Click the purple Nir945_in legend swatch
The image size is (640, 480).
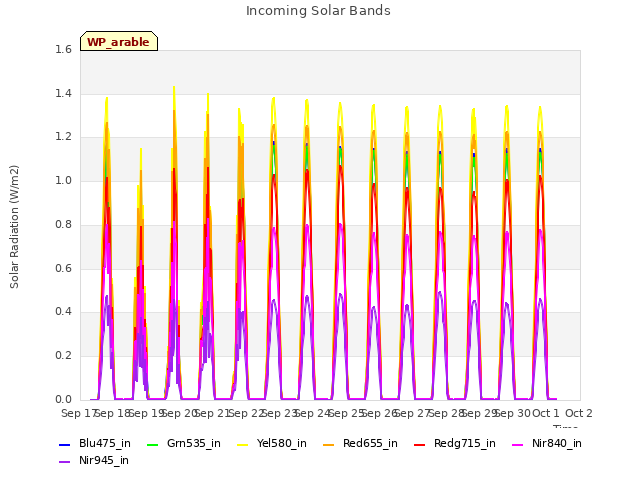click(x=64, y=462)
